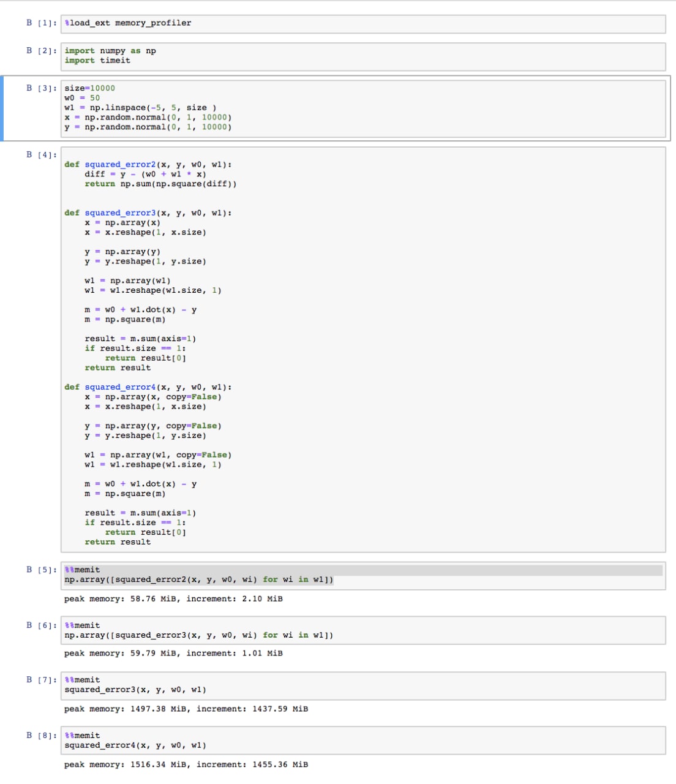Click the B [5]: cell prompt
676x784 pixels.
(x=42, y=570)
